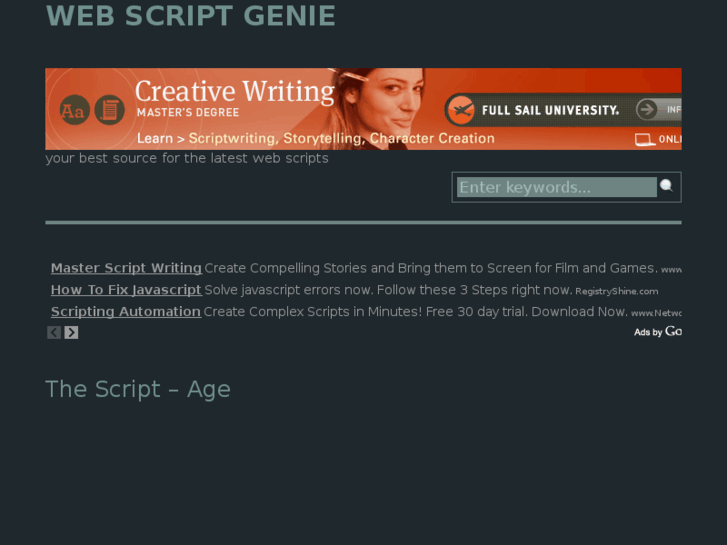This screenshot has height=545, width=727.
Task: Click tagline 'your best source for the latest web scripts'
Action: pyautogui.click(x=187, y=158)
